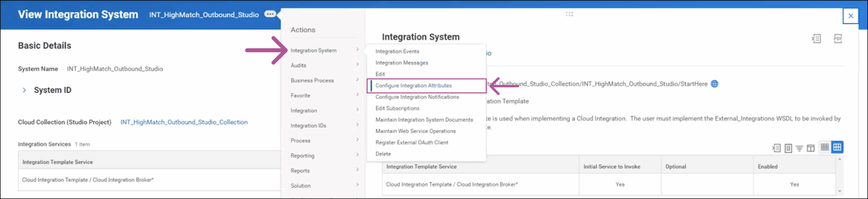This screenshot has height=199, width=868.
Task: Open related actions ellipsis next to INT_HighMatch_Outbound_Studio
Action: [x=270, y=14]
